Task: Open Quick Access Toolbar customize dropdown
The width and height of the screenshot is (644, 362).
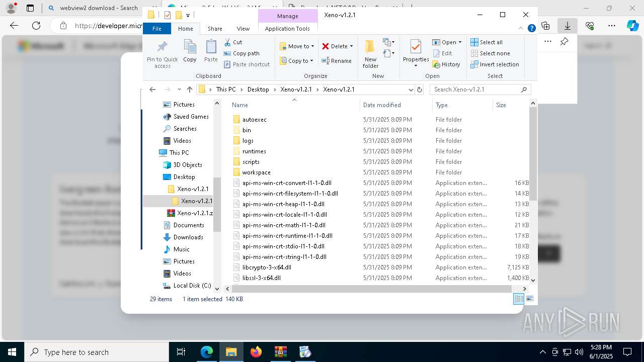Action: [x=188, y=15]
